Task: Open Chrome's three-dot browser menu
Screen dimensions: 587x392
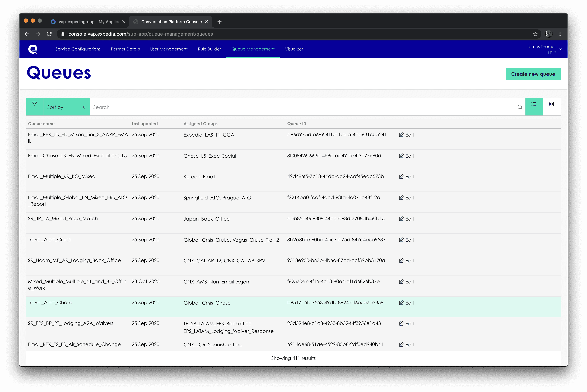Action: coord(560,34)
